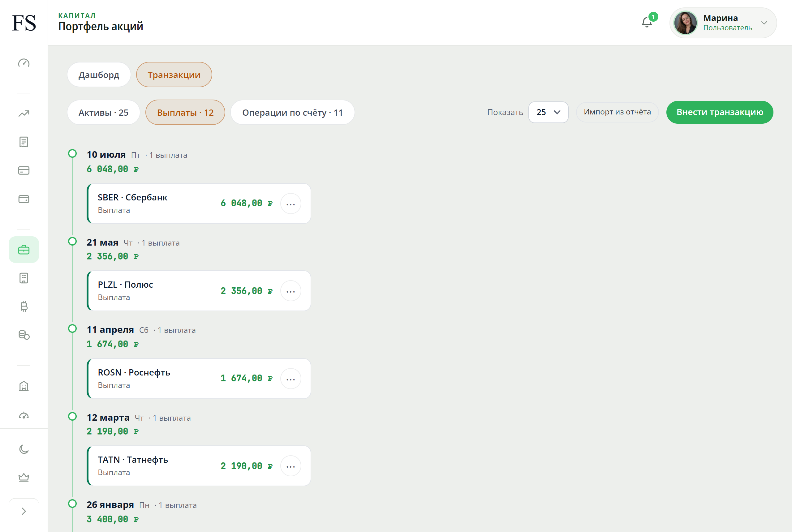Open options menu for SBER payout
This screenshot has width=792, height=532.
(291, 204)
